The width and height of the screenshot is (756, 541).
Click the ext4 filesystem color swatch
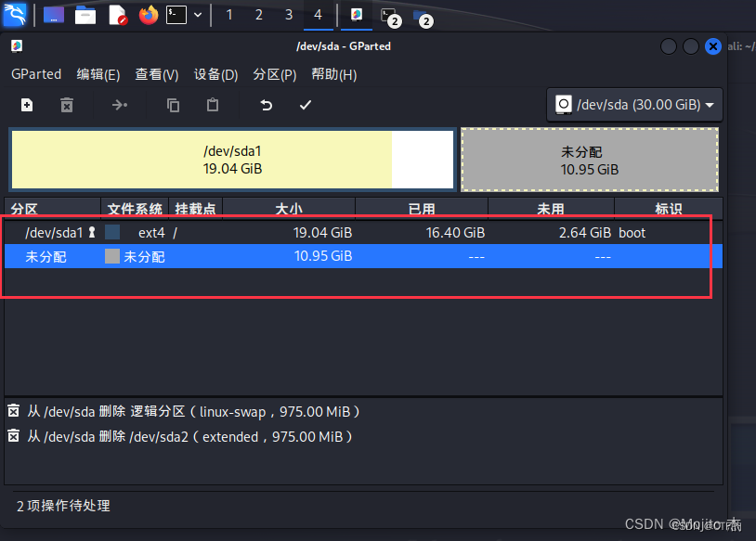pos(112,232)
